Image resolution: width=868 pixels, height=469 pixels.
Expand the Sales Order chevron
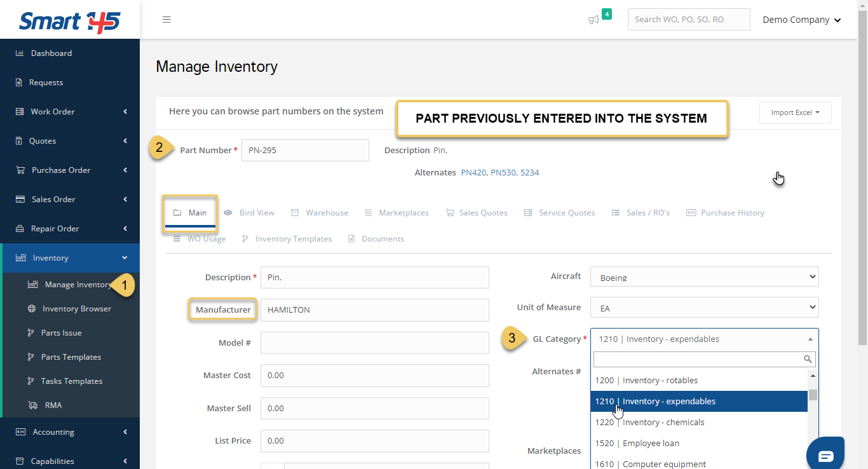tap(125, 200)
